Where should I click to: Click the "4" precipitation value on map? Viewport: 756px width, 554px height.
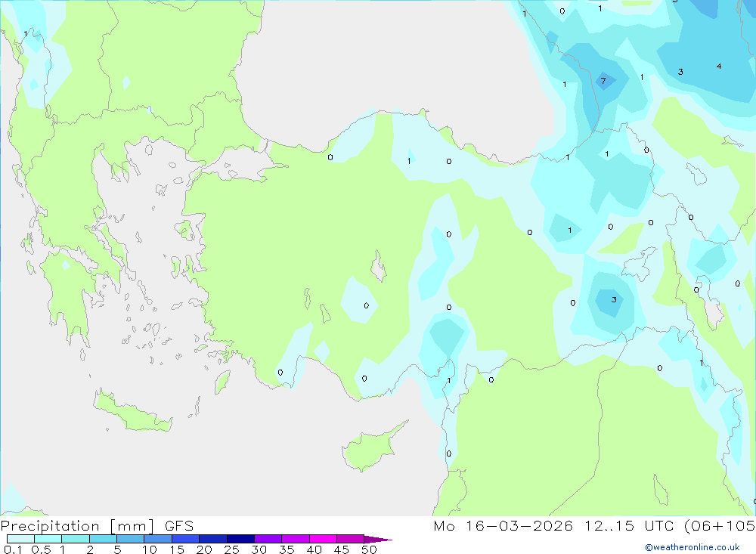tap(719, 67)
